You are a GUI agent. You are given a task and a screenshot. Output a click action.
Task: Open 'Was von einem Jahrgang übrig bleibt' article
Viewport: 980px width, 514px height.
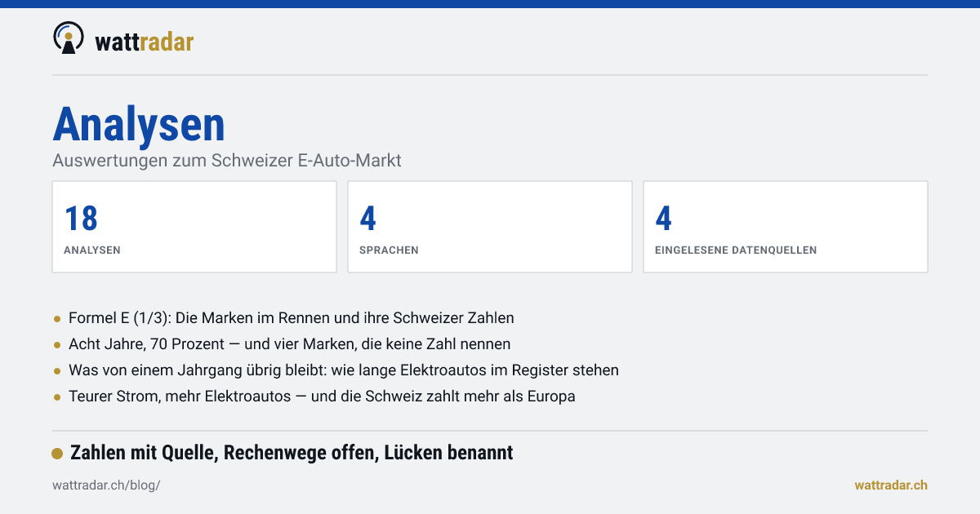(344, 370)
